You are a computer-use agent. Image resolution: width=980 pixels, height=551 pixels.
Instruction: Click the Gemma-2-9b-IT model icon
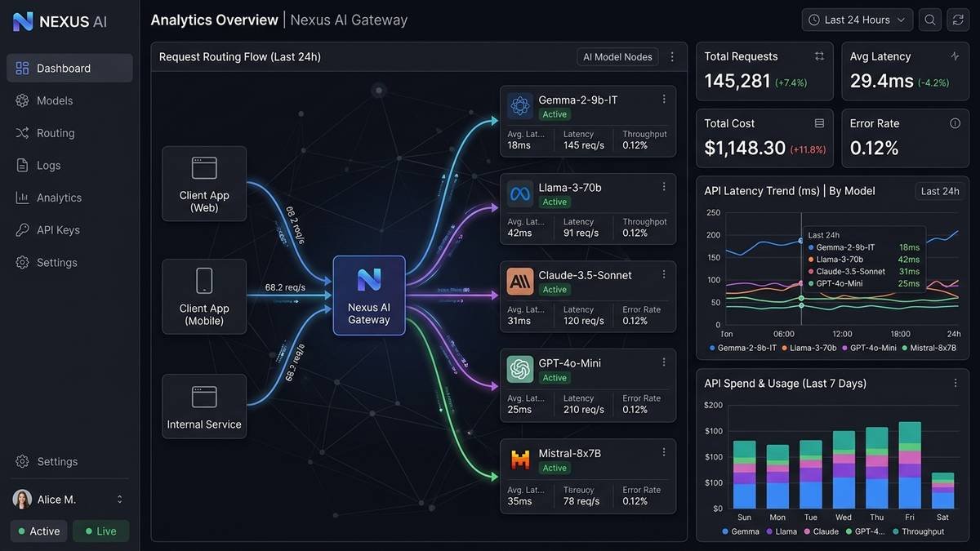pos(519,105)
